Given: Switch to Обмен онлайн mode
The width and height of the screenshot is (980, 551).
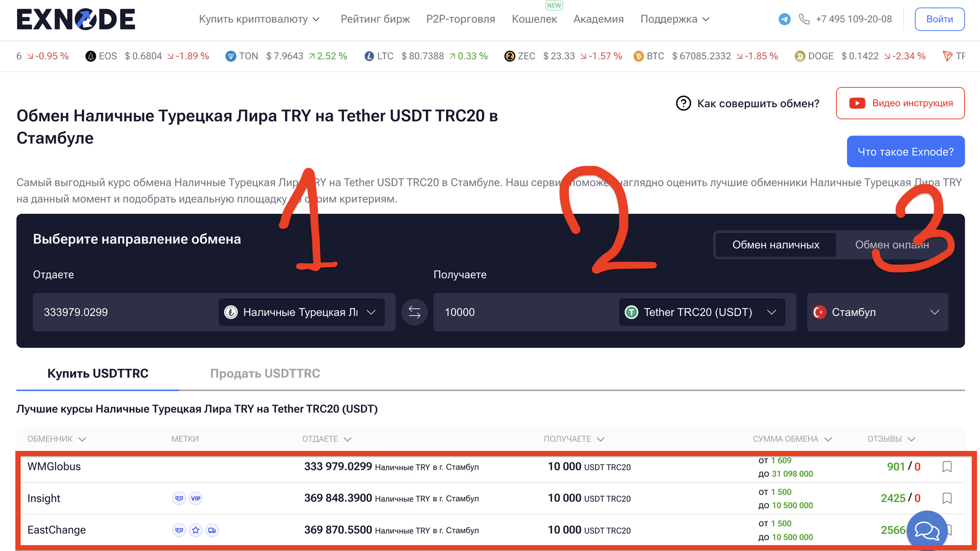Looking at the screenshot, I should [892, 245].
